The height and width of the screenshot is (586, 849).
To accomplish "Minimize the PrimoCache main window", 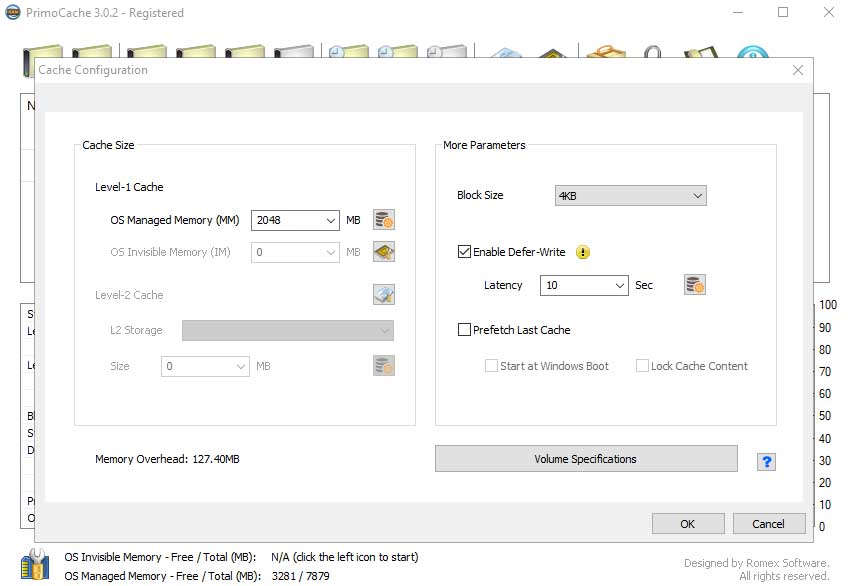I will pos(738,12).
